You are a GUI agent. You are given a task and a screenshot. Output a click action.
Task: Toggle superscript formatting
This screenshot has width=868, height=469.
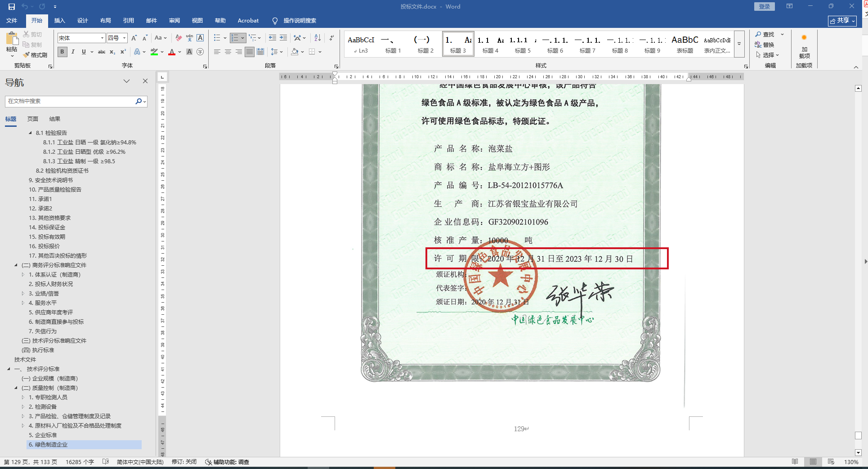(123, 52)
